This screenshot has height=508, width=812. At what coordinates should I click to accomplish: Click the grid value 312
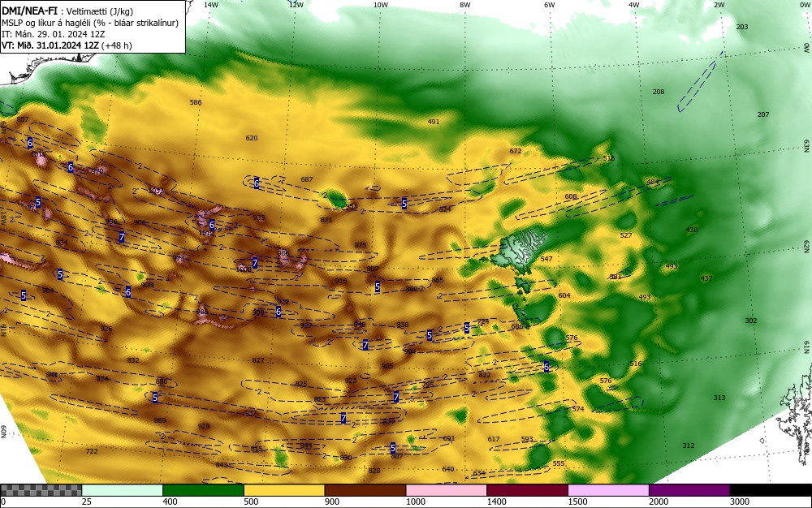click(689, 446)
